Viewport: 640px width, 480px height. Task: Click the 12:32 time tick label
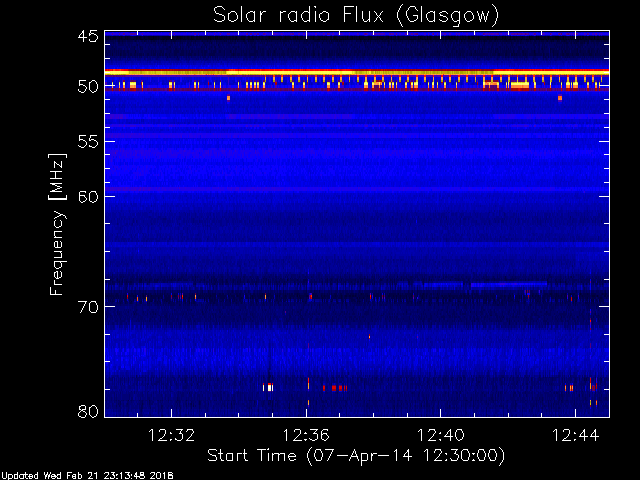point(171,435)
